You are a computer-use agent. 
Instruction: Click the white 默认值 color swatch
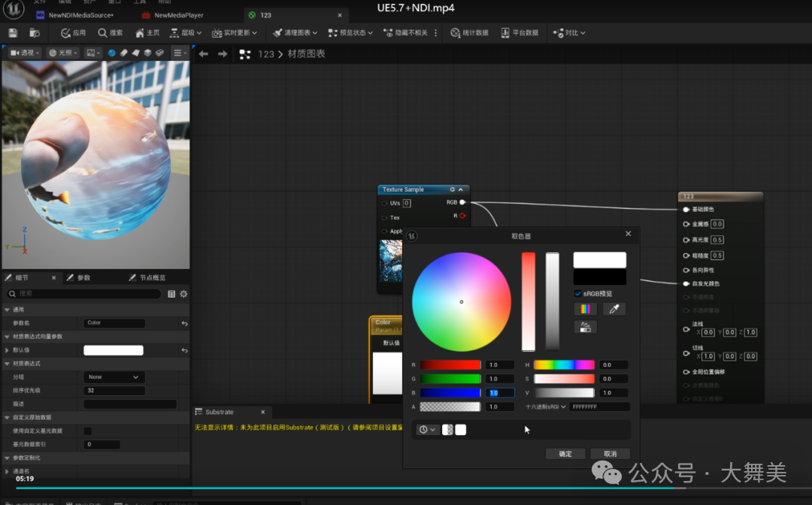(x=113, y=350)
